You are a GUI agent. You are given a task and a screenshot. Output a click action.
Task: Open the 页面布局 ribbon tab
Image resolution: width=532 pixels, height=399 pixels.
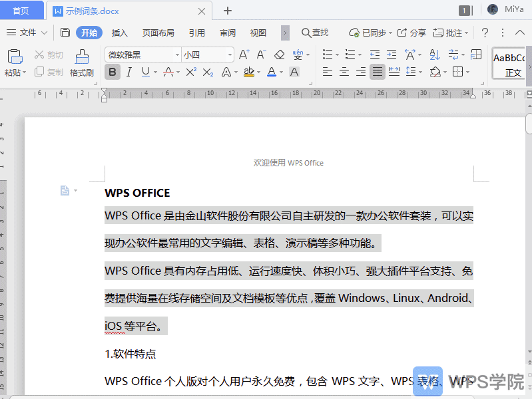[158, 33]
